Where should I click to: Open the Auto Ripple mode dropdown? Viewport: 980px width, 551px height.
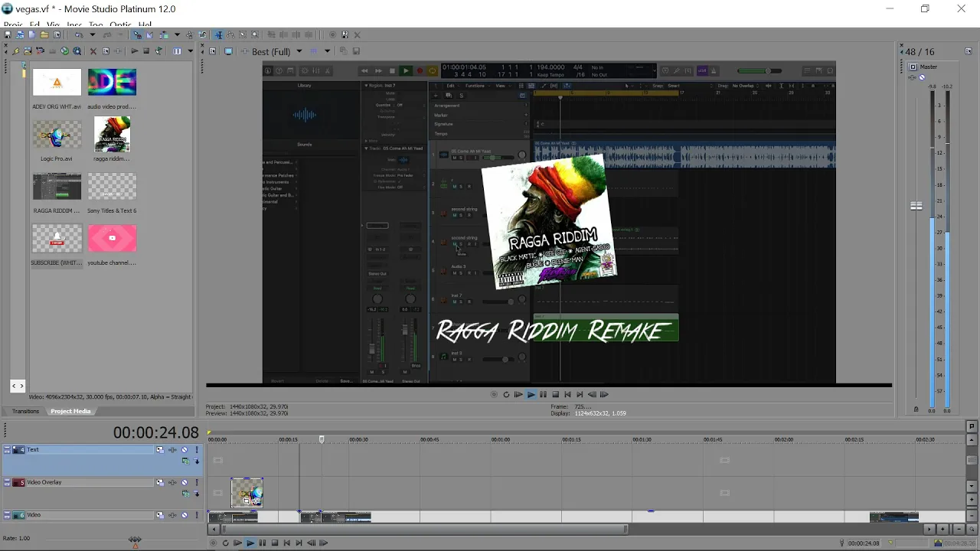[177, 34]
